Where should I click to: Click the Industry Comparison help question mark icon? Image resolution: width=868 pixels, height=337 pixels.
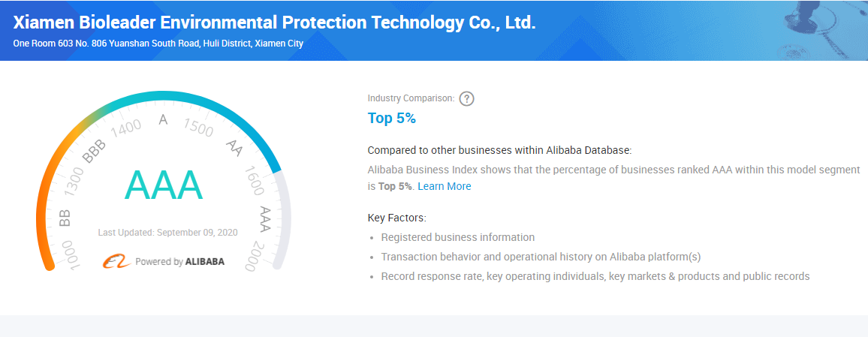coord(466,99)
